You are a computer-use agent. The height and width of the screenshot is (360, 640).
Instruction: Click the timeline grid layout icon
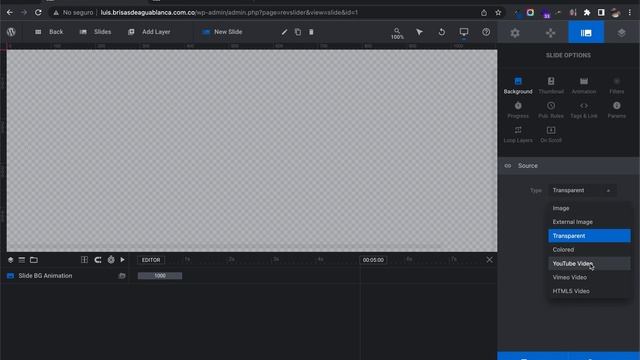coord(84,260)
